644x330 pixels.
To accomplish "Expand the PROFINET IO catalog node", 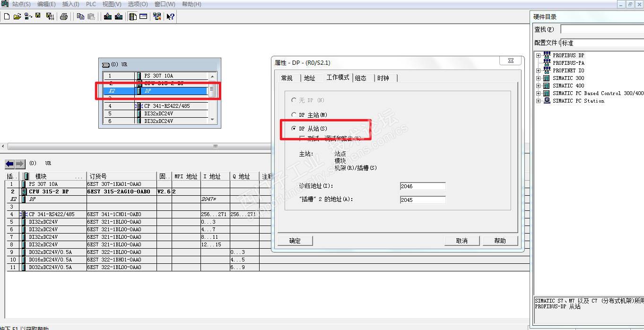I will (x=538, y=70).
